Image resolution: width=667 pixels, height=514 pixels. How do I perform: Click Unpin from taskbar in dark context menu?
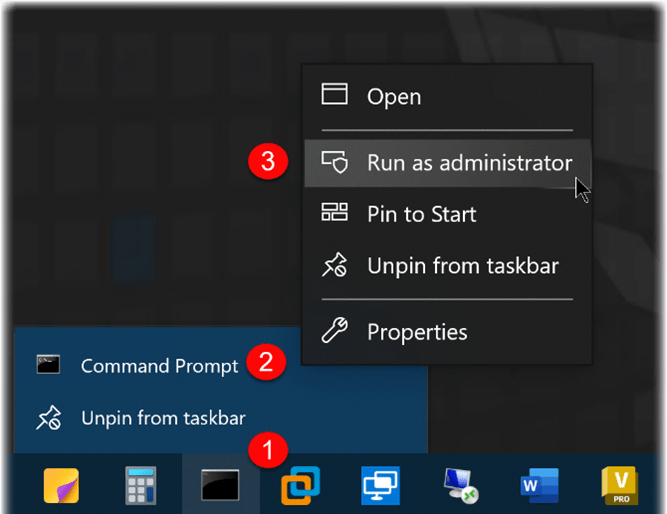pos(447,266)
